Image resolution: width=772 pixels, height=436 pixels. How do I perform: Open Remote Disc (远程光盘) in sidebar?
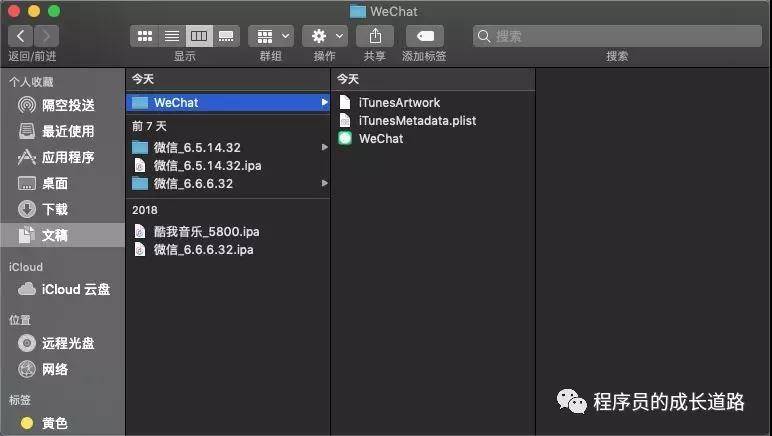[x=63, y=343]
